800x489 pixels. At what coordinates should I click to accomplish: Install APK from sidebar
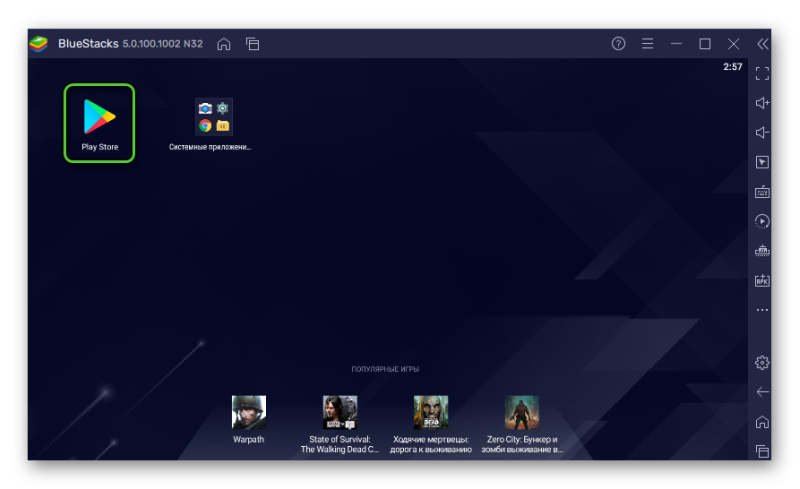pos(762,280)
